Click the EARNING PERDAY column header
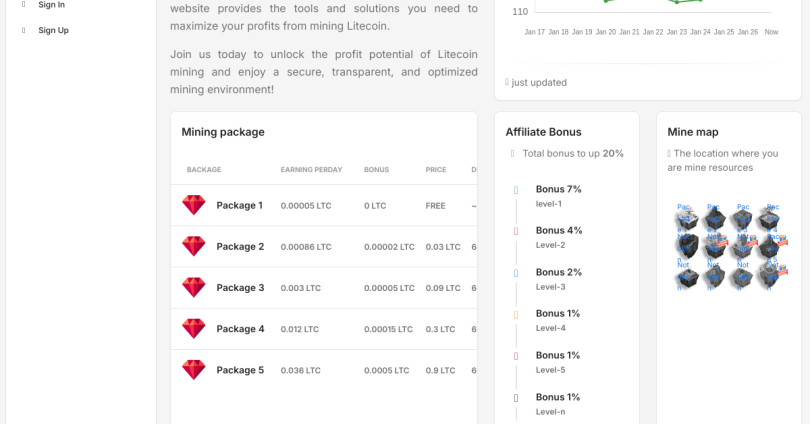The height and width of the screenshot is (424, 810). coord(311,169)
